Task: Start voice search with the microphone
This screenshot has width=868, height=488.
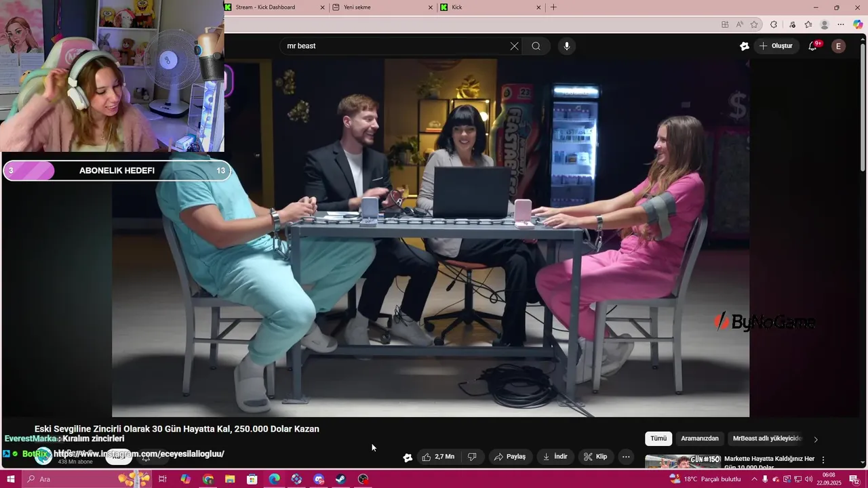Action: coord(567,46)
